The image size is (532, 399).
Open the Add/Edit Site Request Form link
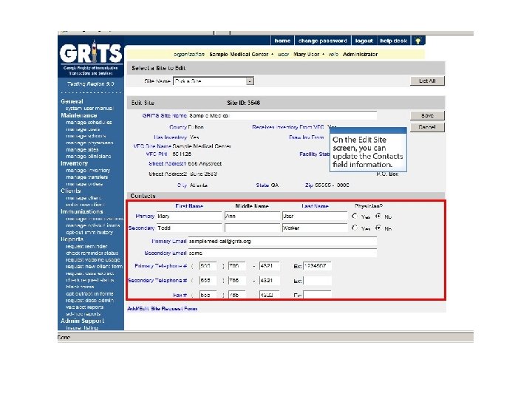[x=162, y=308]
